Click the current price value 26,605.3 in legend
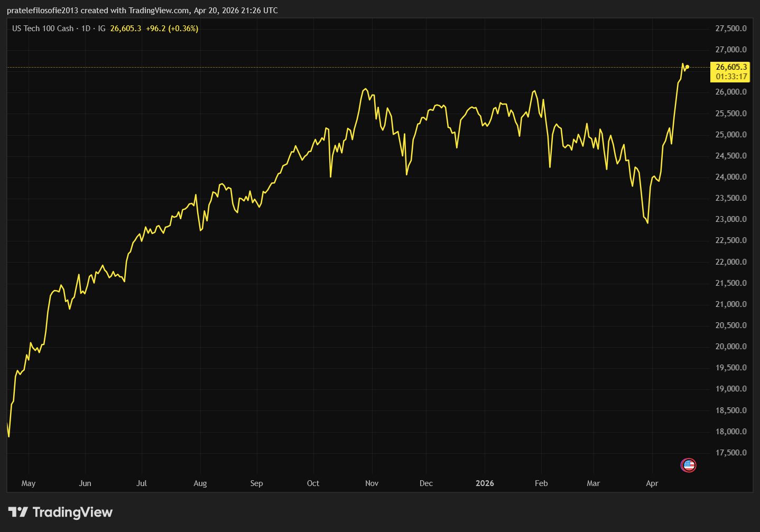 pyautogui.click(x=125, y=29)
